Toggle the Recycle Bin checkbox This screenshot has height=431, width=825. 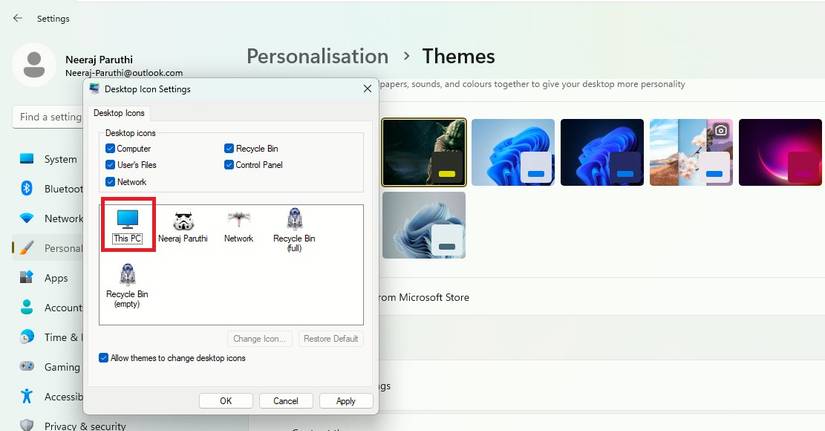(229, 148)
